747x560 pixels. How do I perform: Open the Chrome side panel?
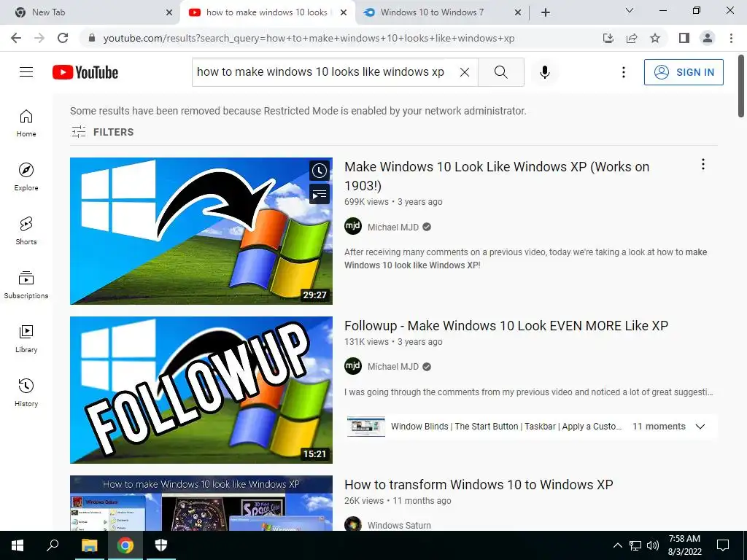click(684, 38)
